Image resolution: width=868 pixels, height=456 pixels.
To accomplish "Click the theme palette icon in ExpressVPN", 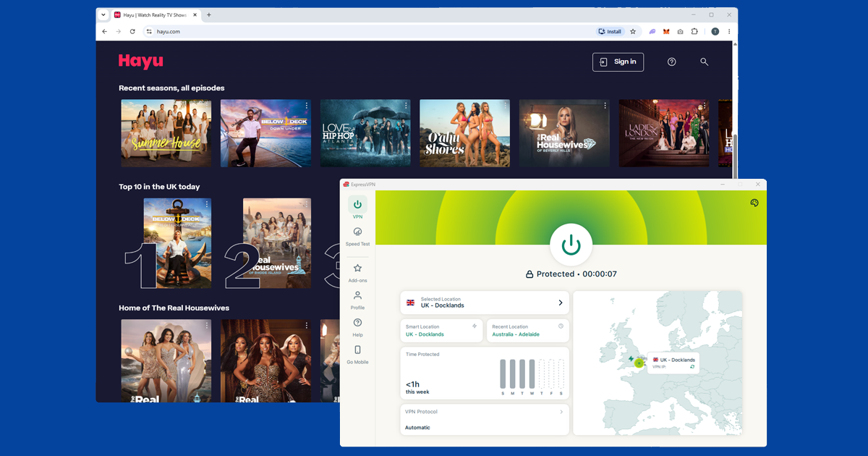I will click(x=754, y=203).
